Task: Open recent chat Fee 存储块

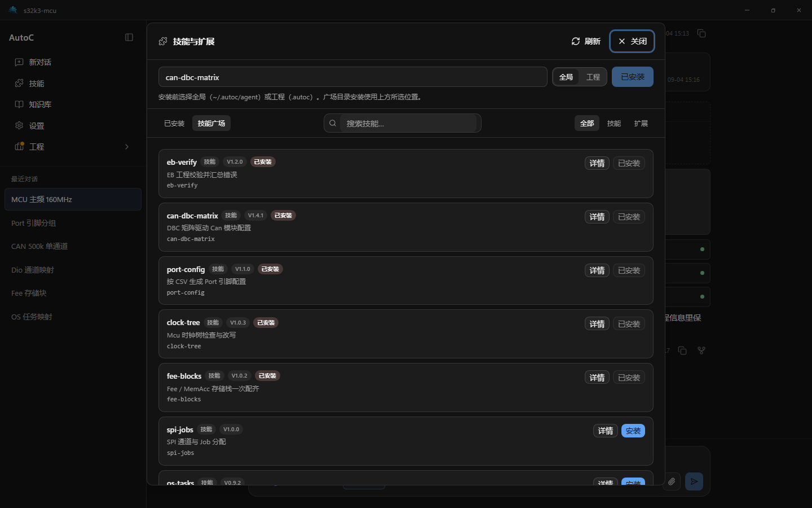Action: point(73,293)
